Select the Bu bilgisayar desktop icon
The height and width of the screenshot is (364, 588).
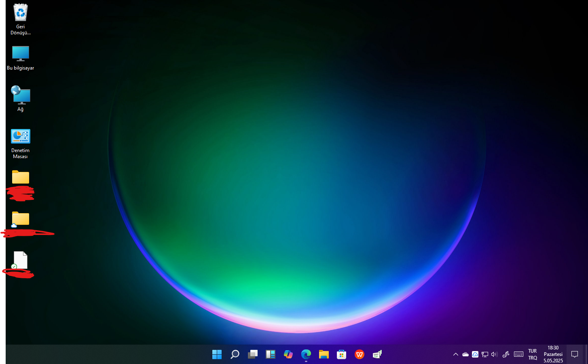21,58
